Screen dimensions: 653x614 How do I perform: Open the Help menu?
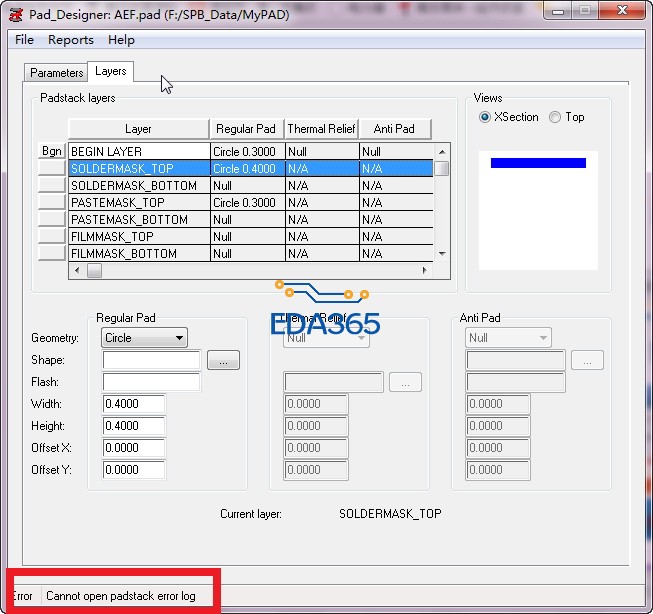point(121,40)
